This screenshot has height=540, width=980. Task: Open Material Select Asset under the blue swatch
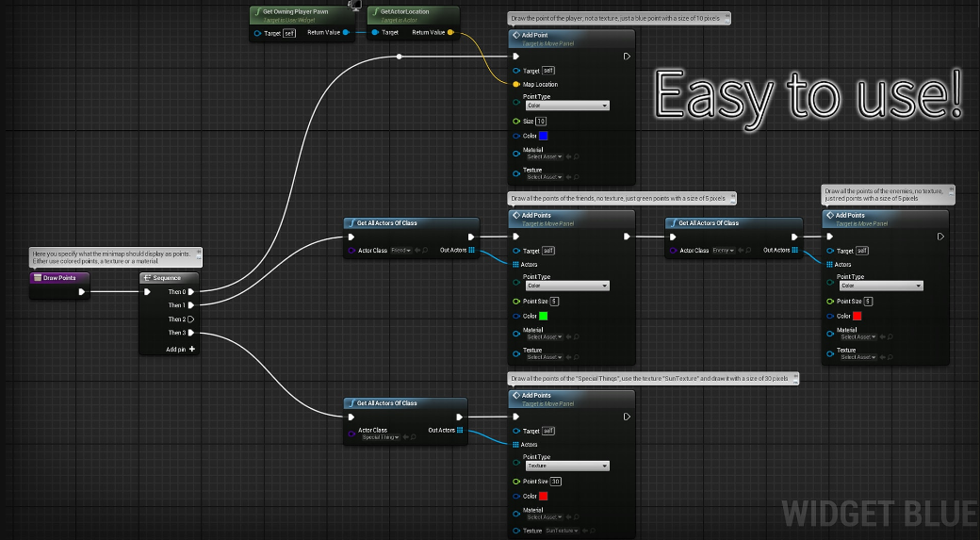545,156
